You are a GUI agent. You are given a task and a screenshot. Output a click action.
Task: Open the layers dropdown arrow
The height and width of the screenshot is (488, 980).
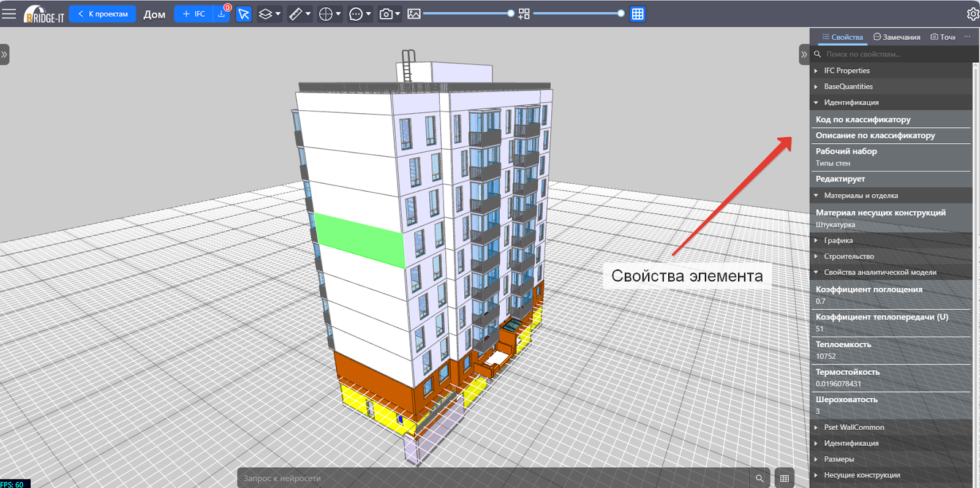pos(278,13)
